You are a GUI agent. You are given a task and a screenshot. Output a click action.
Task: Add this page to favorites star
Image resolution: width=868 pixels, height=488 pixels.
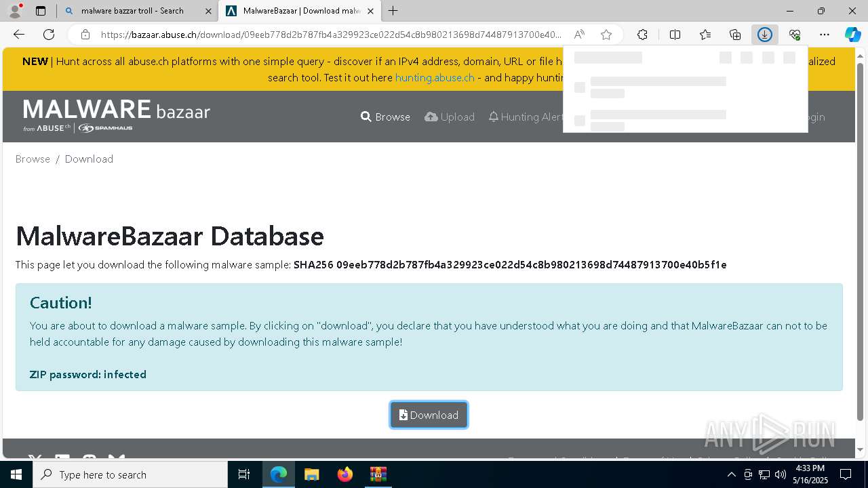point(606,35)
